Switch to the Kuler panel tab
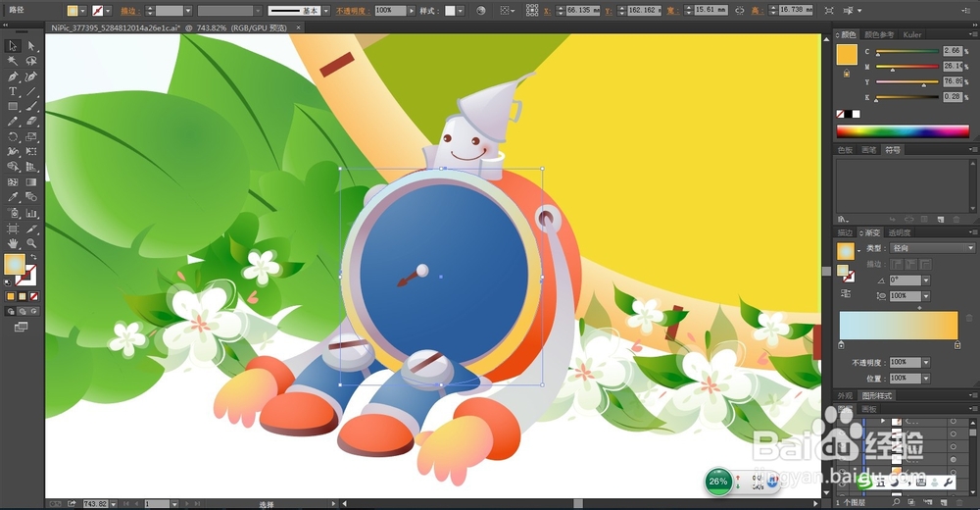This screenshot has width=980, height=510. pos(911,34)
